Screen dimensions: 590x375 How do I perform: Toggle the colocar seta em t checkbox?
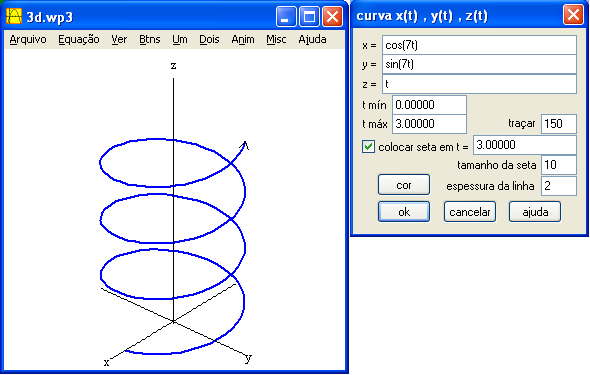click(368, 146)
